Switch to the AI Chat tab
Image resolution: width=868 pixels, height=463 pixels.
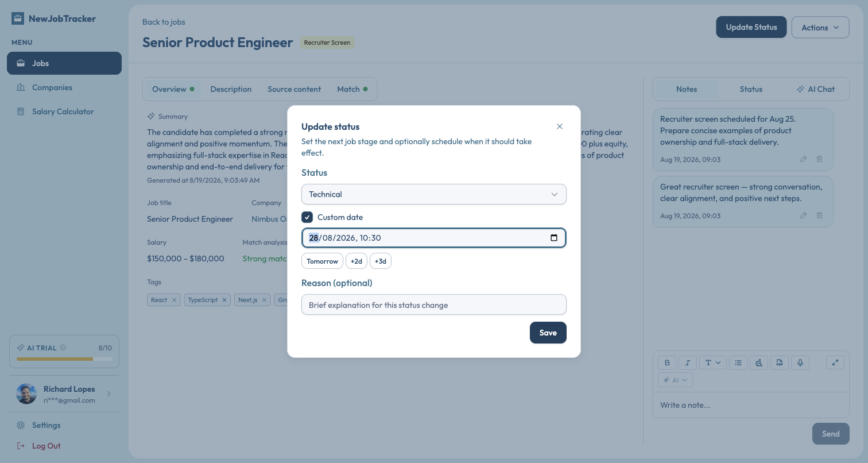(x=816, y=89)
